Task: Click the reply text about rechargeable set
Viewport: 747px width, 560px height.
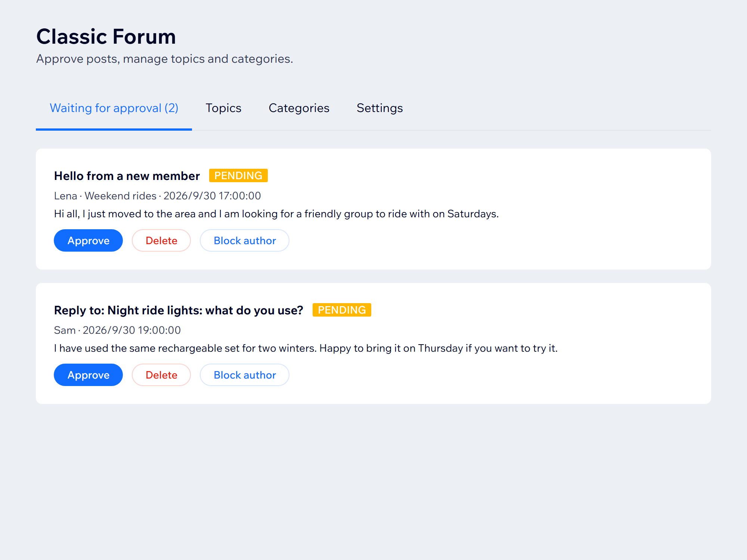Action: tap(306, 348)
